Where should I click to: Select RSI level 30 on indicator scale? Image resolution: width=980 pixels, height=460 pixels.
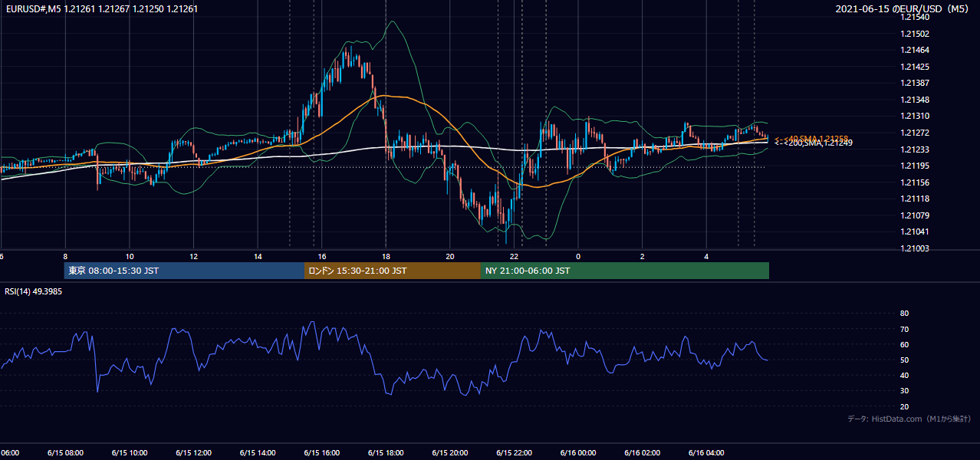click(904, 391)
